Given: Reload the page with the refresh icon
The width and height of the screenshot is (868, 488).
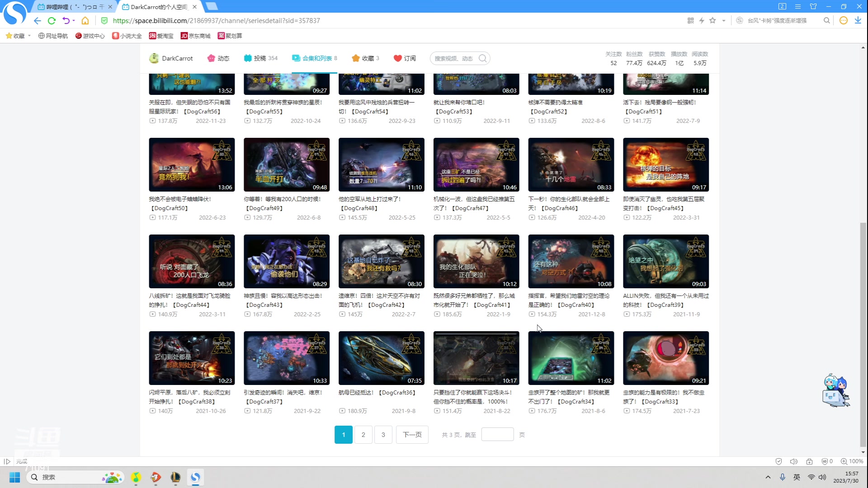Looking at the screenshot, I should (x=52, y=21).
